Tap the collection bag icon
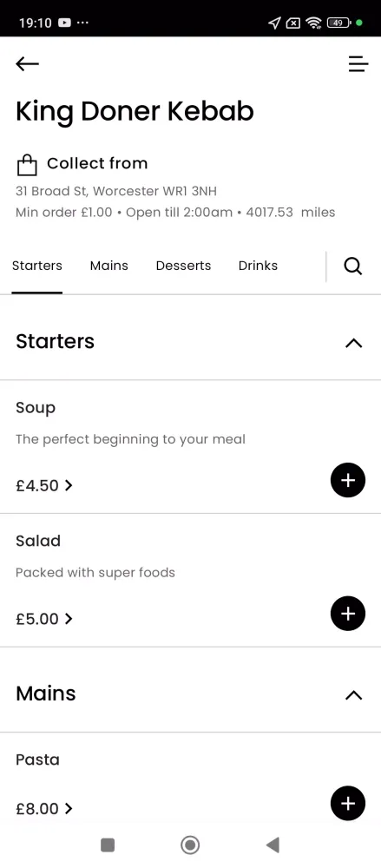The width and height of the screenshot is (381, 868). pos(27,164)
